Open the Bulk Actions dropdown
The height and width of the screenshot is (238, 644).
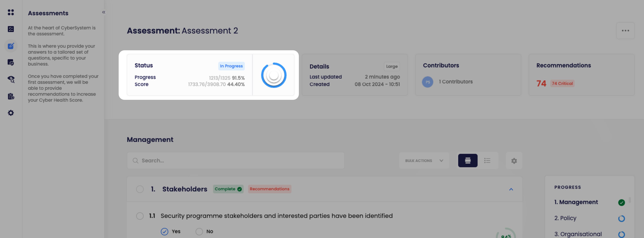tap(424, 160)
